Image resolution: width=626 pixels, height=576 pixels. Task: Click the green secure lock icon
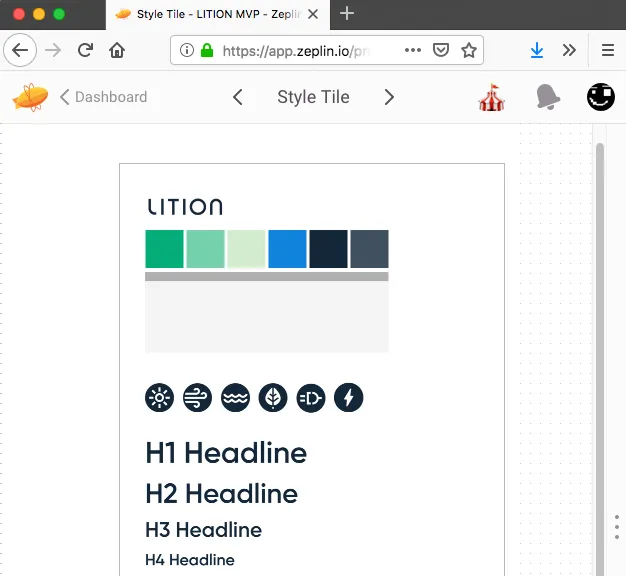pyautogui.click(x=207, y=50)
